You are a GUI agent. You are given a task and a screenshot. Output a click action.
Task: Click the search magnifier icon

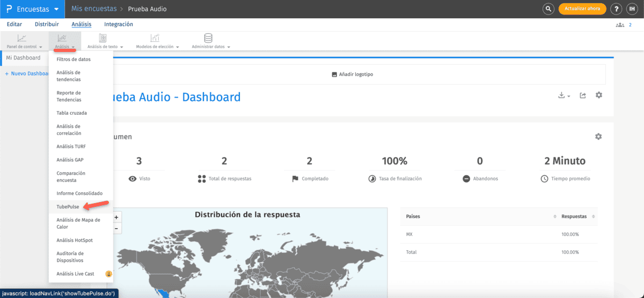click(548, 9)
